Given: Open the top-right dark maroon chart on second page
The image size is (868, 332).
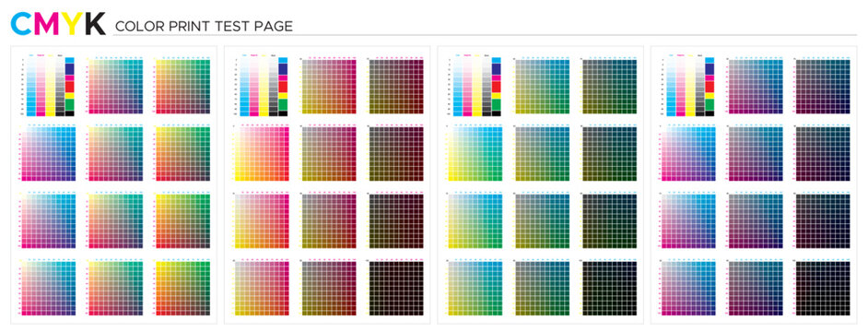Looking at the screenshot, I should (x=396, y=87).
